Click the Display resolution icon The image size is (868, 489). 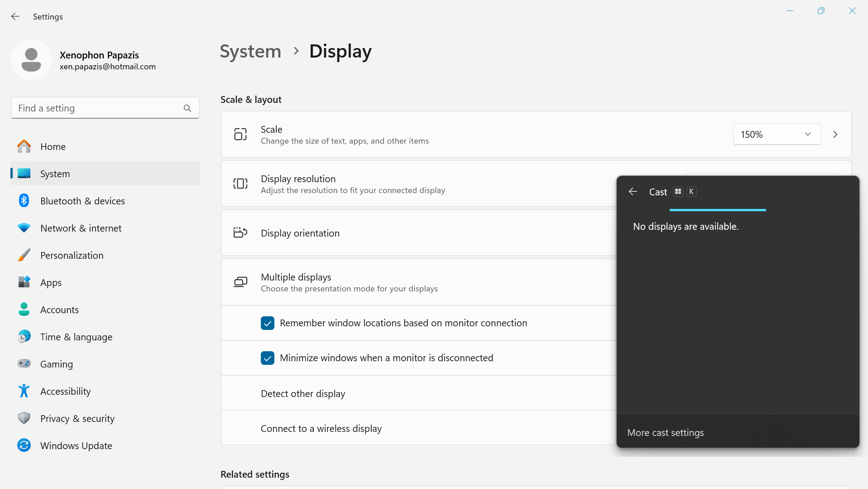tap(240, 184)
